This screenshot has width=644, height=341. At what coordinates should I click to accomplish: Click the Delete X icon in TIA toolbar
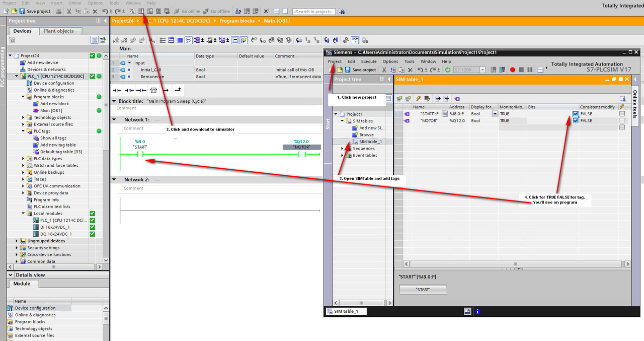[95, 11]
